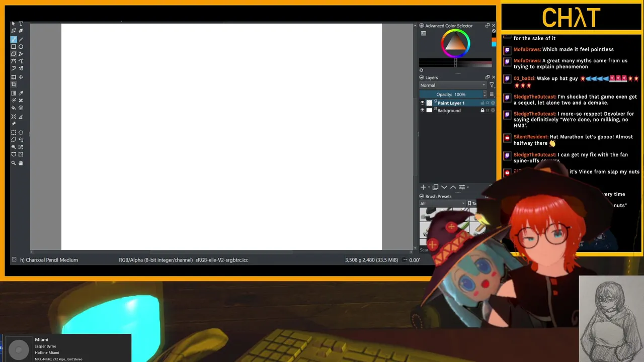
Task: Select the Freehand Selection tool
Action: tap(21, 140)
